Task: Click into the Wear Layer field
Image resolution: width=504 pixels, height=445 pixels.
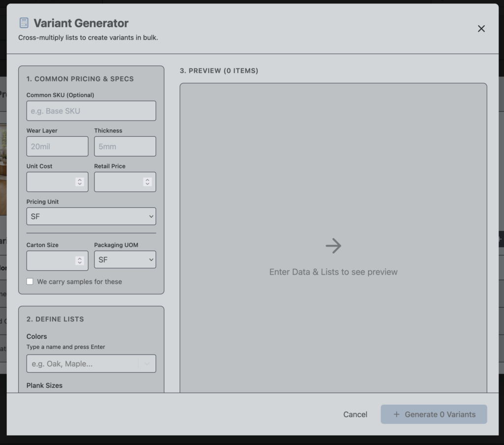Action: coord(57,146)
